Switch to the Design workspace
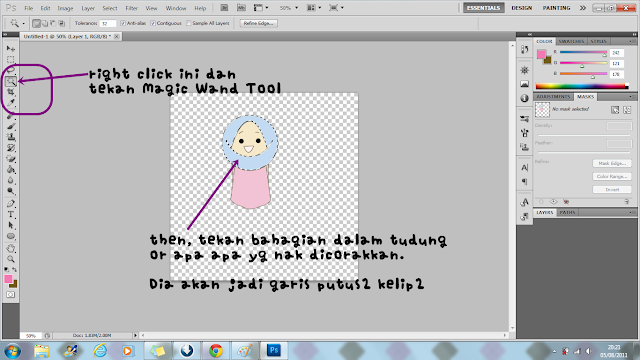The width and height of the screenshot is (640, 360). pos(522,8)
